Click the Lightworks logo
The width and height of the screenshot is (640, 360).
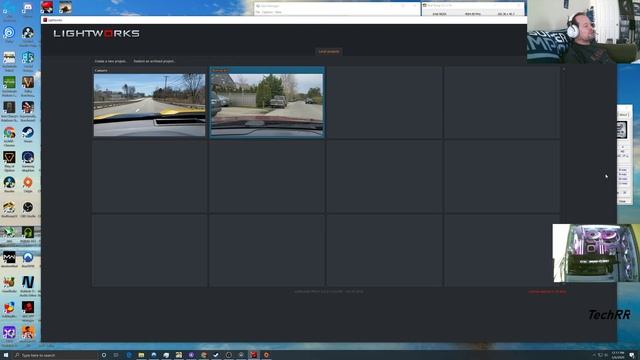(97, 33)
